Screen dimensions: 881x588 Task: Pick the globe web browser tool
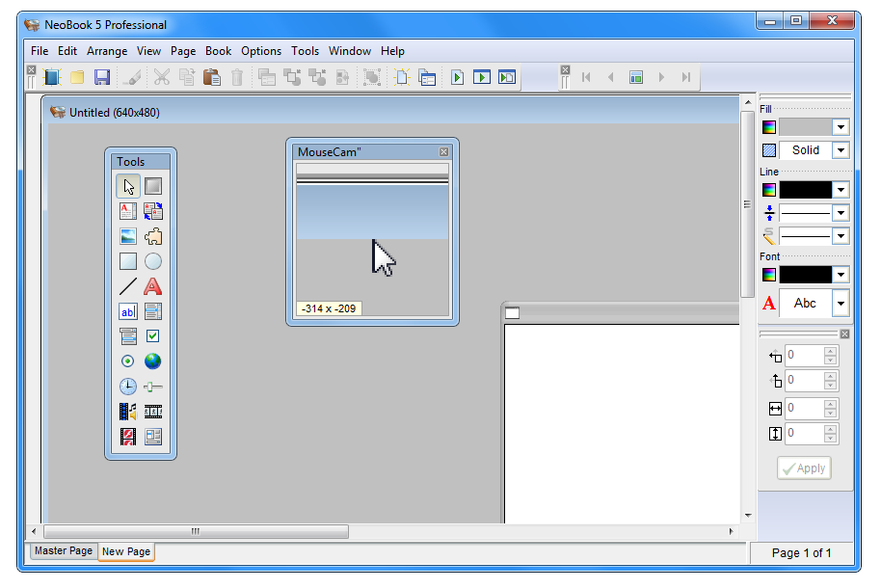153,361
